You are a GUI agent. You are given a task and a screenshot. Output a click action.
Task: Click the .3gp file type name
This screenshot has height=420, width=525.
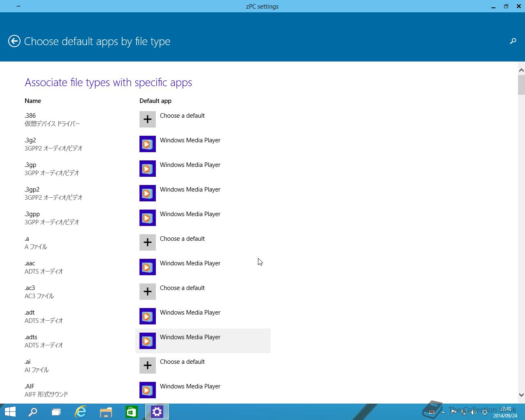point(30,165)
